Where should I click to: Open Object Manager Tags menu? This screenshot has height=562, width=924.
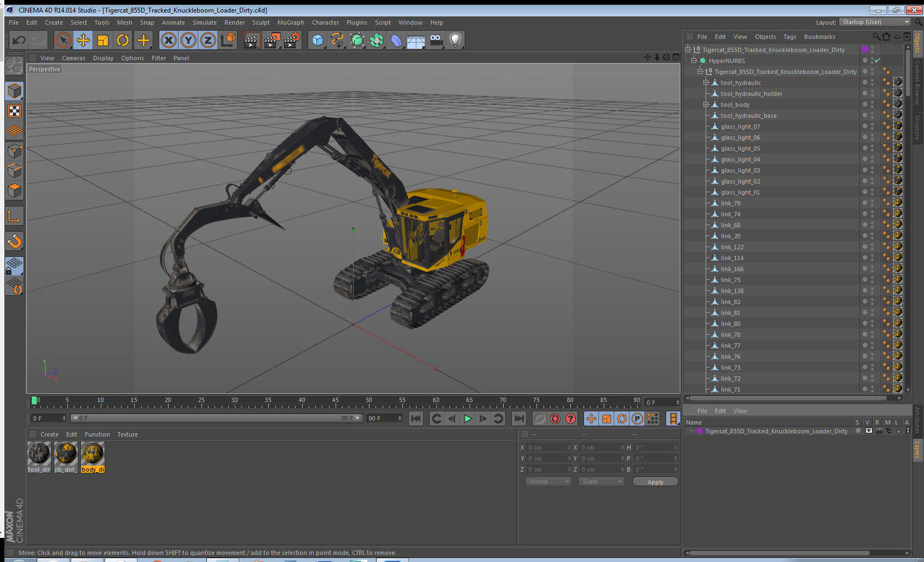(x=789, y=37)
